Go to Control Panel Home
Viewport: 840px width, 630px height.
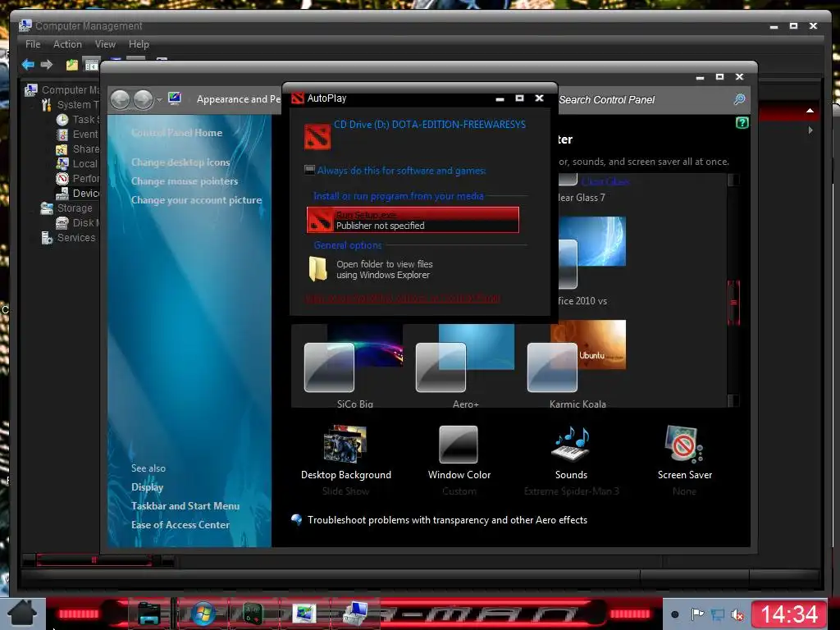coord(177,133)
